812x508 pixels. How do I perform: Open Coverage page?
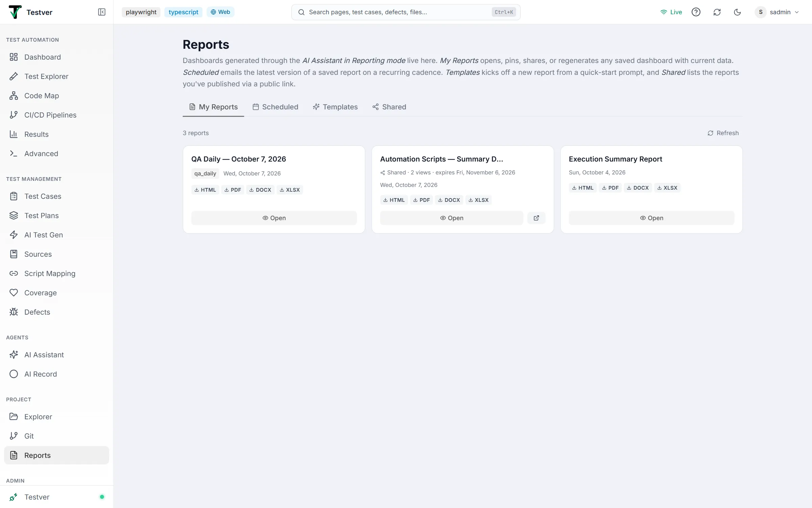(57, 293)
